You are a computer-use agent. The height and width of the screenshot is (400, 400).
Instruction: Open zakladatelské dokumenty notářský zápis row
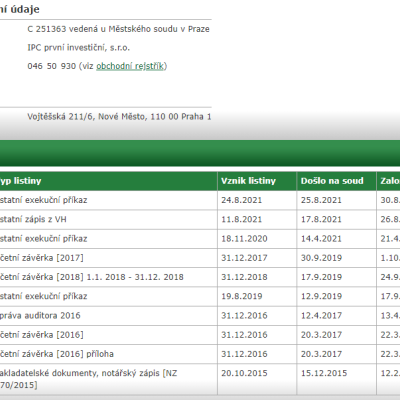click(x=200, y=379)
